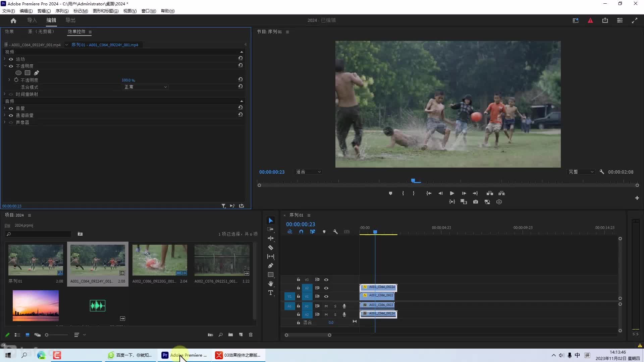
Task: Click the Home icon
Action: pyautogui.click(x=13, y=20)
